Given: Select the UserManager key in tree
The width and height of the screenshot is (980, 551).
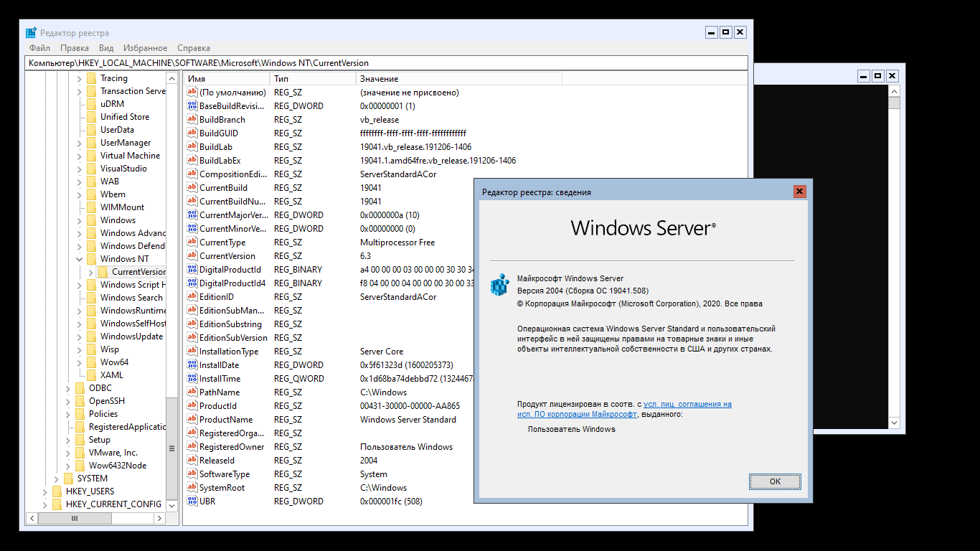Looking at the screenshot, I should 126,143.
